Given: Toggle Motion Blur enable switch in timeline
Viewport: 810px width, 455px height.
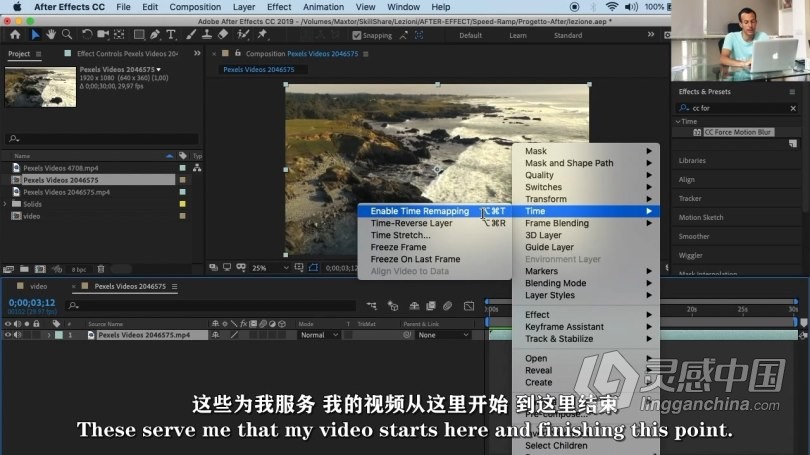Looking at the screenshot, I should [447, 306].
